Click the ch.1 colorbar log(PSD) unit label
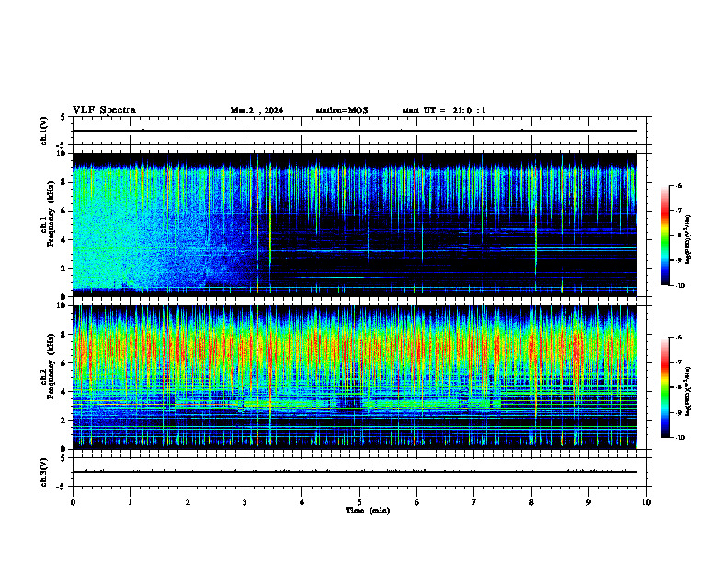 (688, 239)
